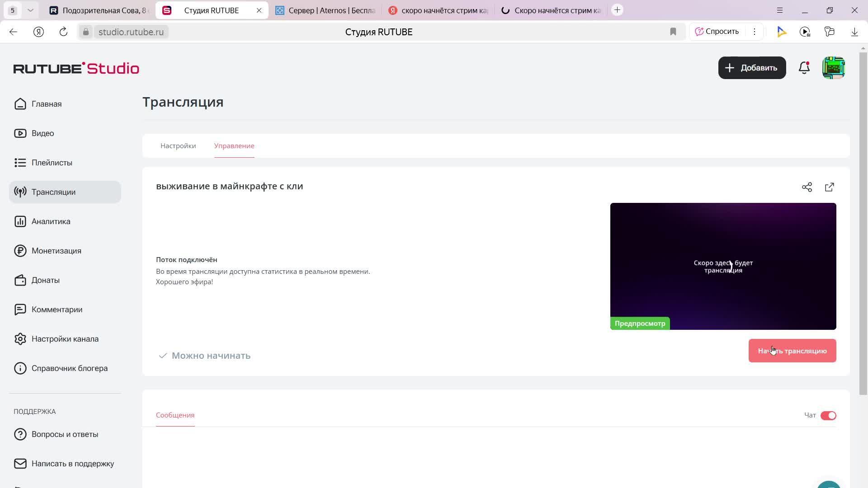The image size is (868, 488).
Task: Open the channel avatar menu
Action: pos(834,68)
